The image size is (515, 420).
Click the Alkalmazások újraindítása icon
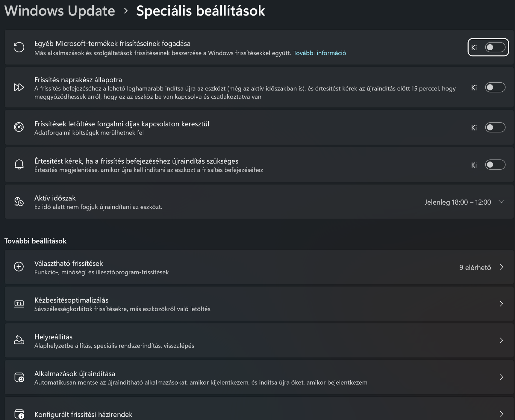pyautogui.click(x=19, y=377)
